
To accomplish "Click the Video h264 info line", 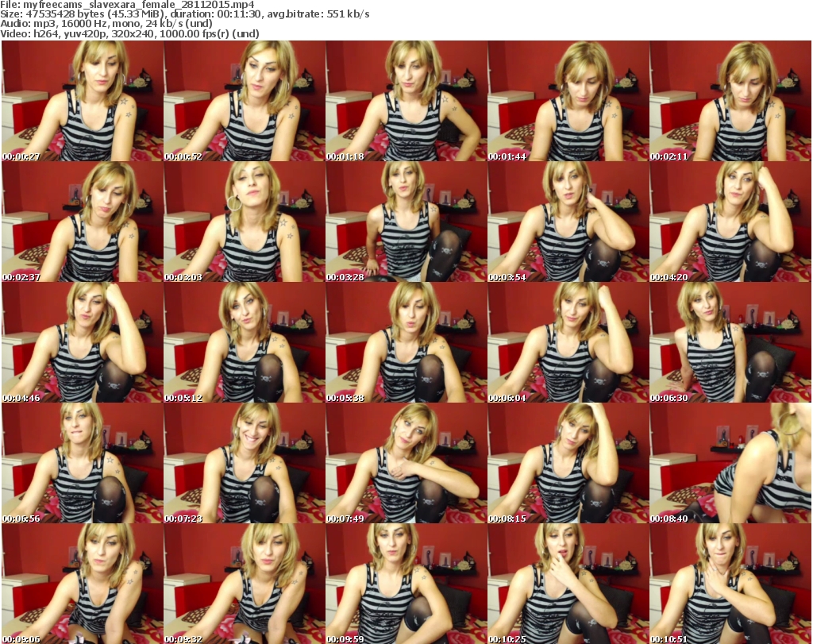I will 129,33.
